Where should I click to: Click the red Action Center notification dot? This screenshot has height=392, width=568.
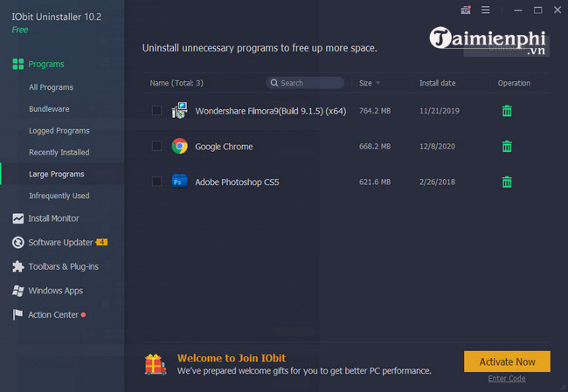[x=83, y=314]
